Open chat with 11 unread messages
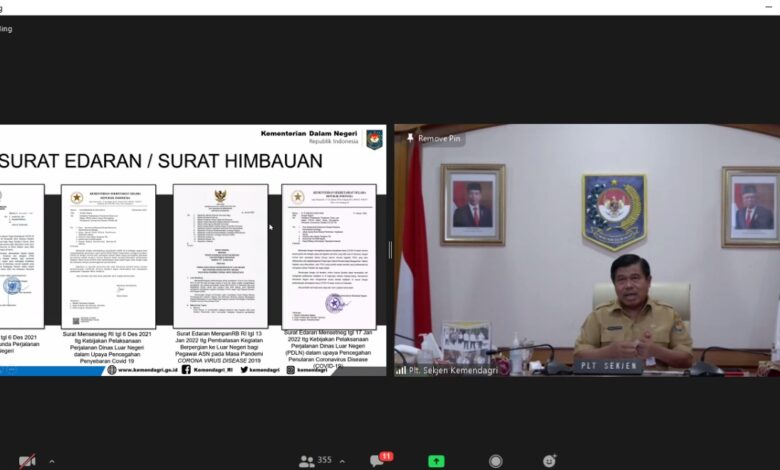The image size is (780, 470). click(x=378, y=460)
